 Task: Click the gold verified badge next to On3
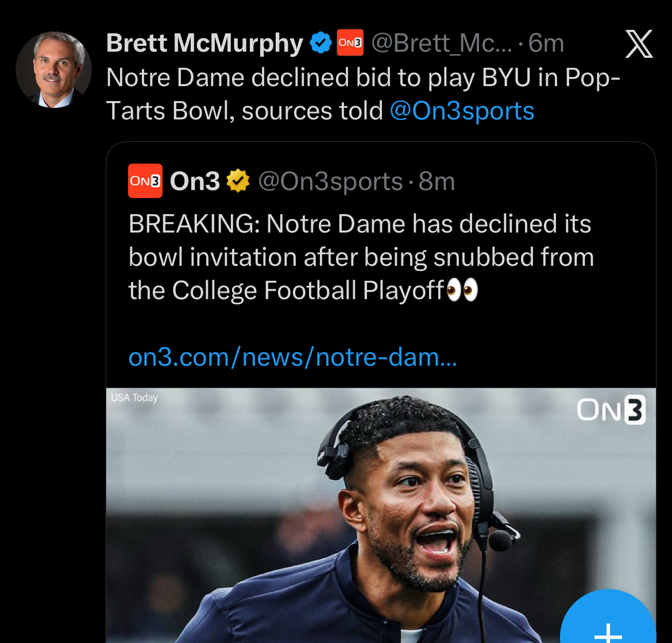238,181
